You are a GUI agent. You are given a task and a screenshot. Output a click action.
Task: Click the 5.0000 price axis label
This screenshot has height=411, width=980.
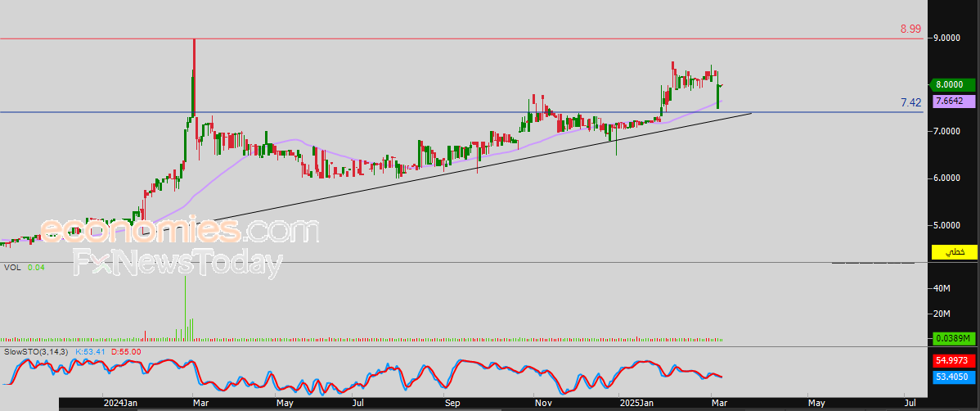point(947,224)
